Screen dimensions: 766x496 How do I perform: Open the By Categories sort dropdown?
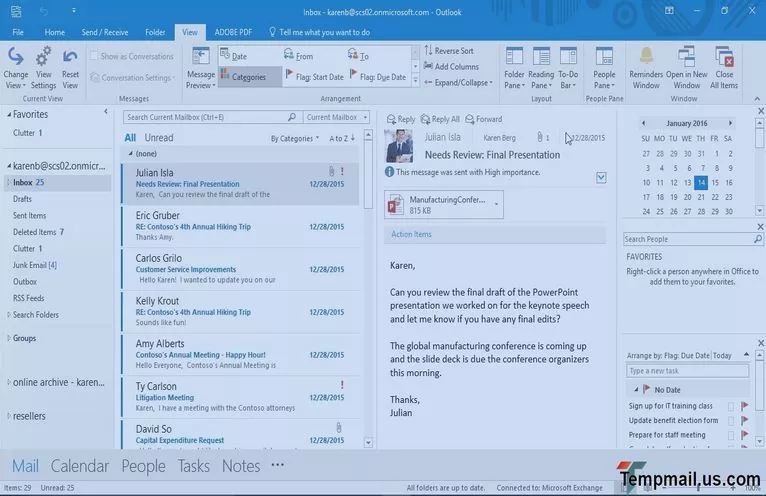pyautogui.click(x=295, y=139)
